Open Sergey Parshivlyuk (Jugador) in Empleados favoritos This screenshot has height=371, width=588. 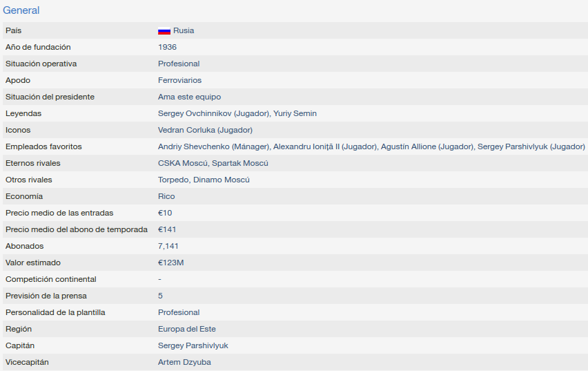tap(531, 146)
